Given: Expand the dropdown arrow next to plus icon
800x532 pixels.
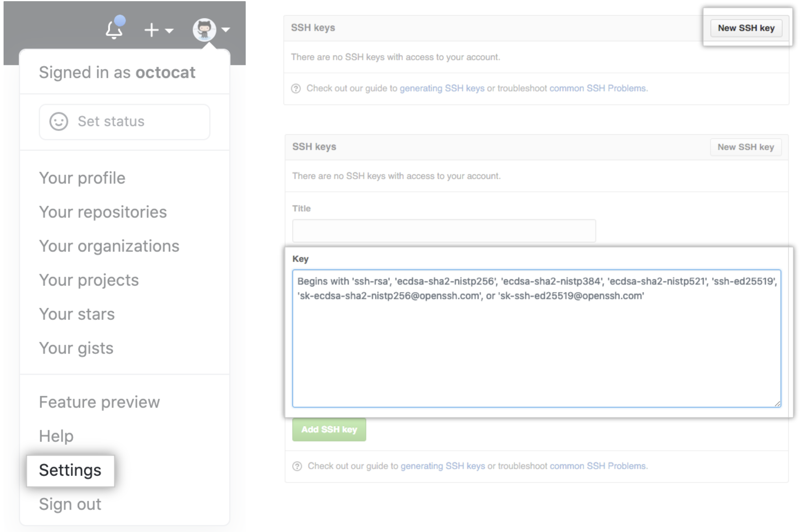Looking at the screenshot, I should pyautogui.click(x=169, y=31).
